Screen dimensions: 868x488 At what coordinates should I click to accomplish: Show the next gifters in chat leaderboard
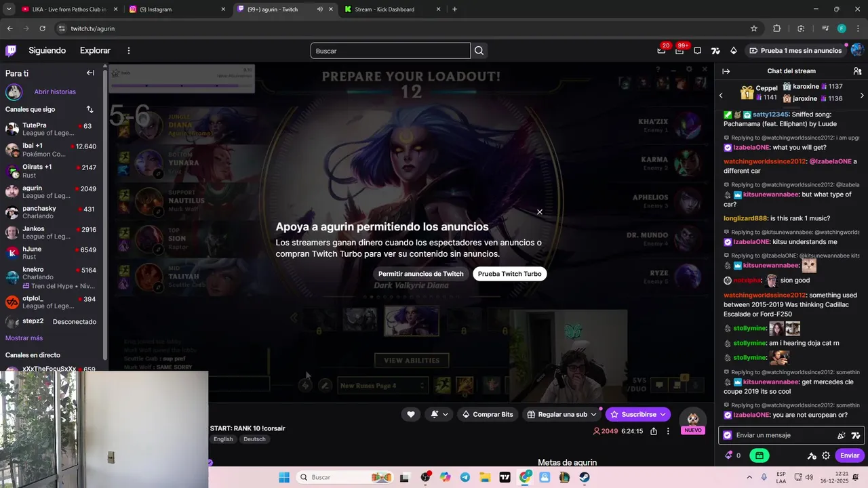(862, 96)
